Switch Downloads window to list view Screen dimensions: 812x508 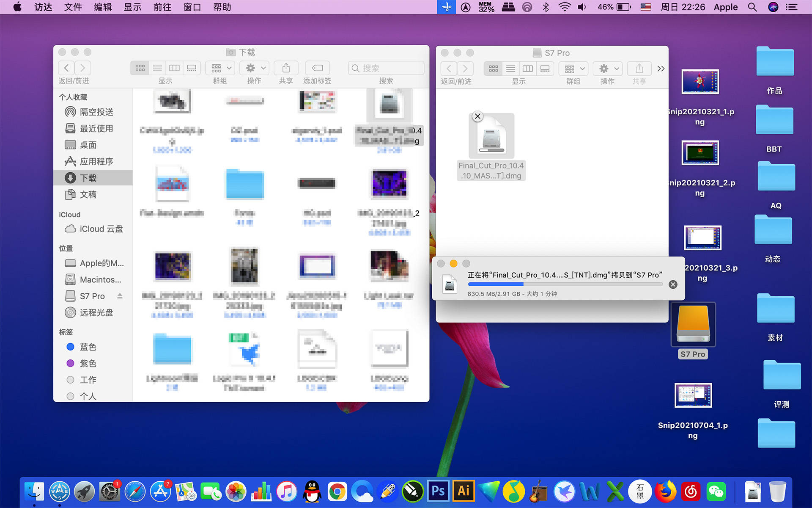(x=157, y=68)
